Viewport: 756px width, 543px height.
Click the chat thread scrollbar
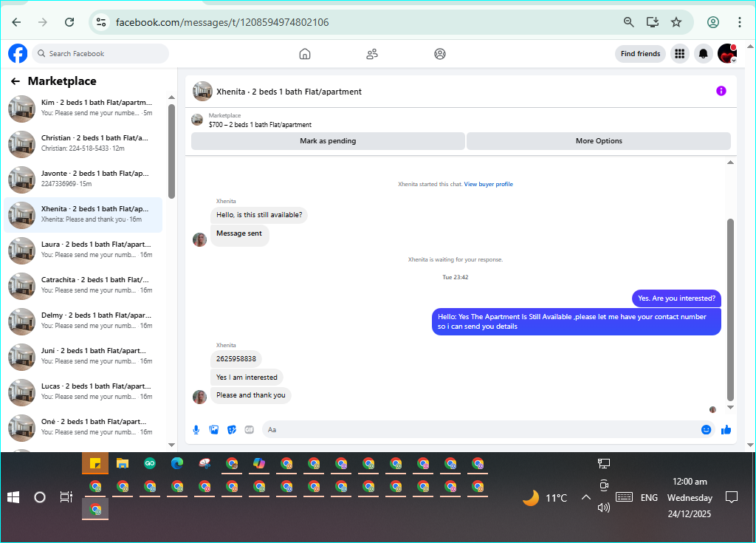coord(730,310)
